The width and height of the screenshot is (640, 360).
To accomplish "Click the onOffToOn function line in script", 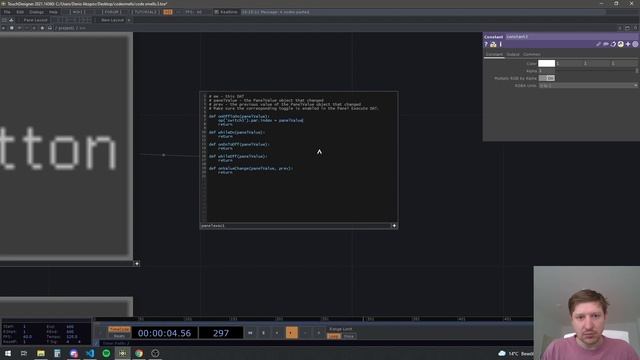I will [x=240, y=116].
